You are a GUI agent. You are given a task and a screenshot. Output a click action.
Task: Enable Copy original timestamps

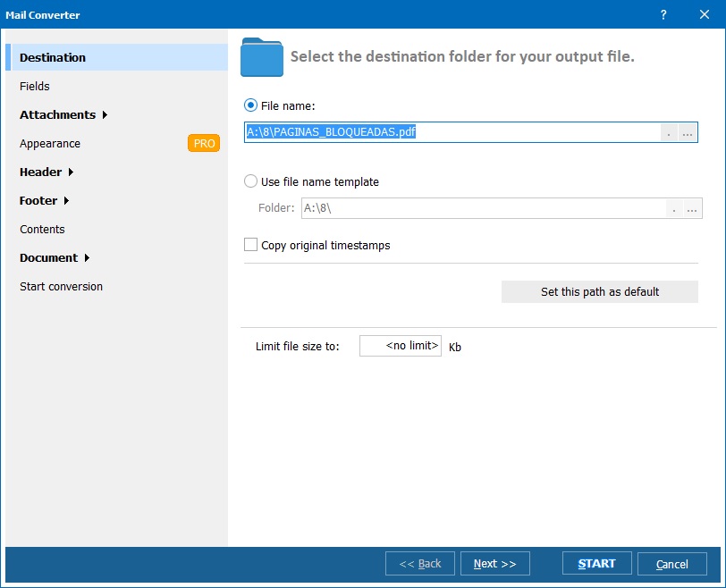tap(250, 244)
